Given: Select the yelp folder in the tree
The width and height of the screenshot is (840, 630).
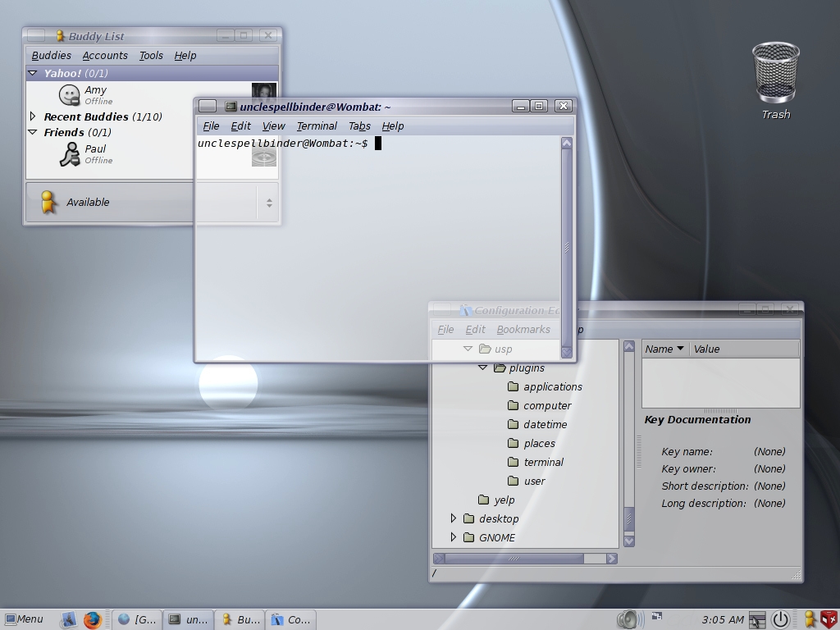Looking at the screenshot, I should [496, 500].
